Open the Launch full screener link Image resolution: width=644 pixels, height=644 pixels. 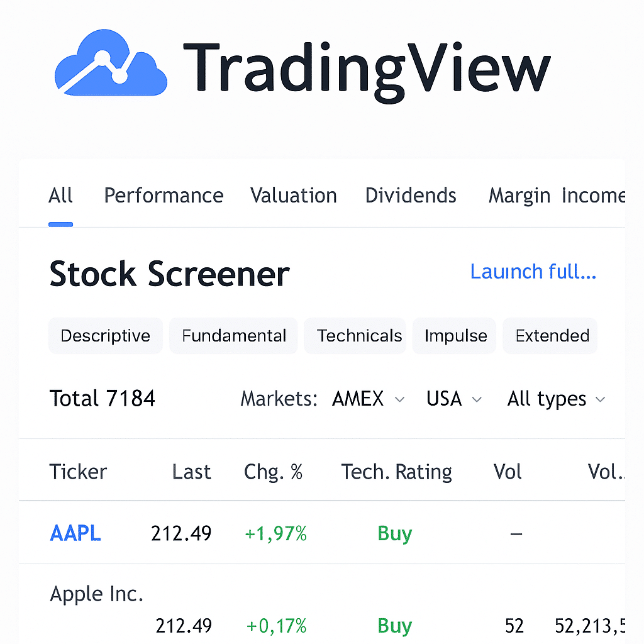click(x=533, y=272)
